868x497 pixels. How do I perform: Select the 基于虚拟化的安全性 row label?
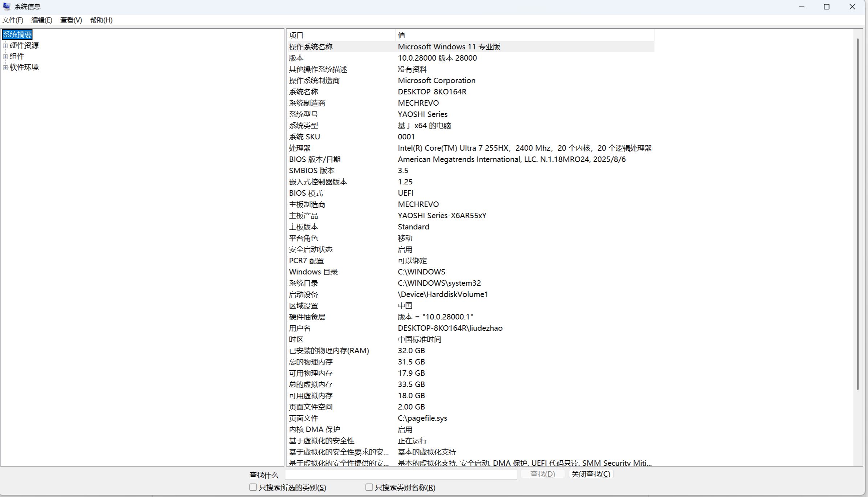pyautogui.click(x=322, y=441)
